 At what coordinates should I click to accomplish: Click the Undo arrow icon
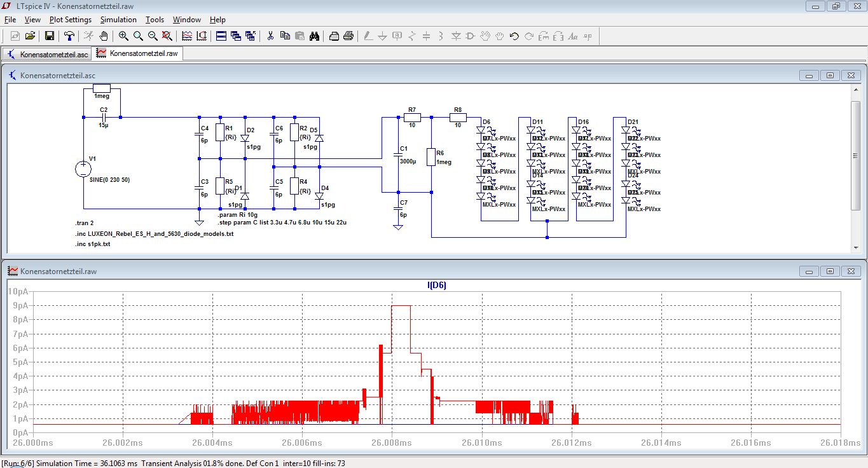[x=514, y=36]
